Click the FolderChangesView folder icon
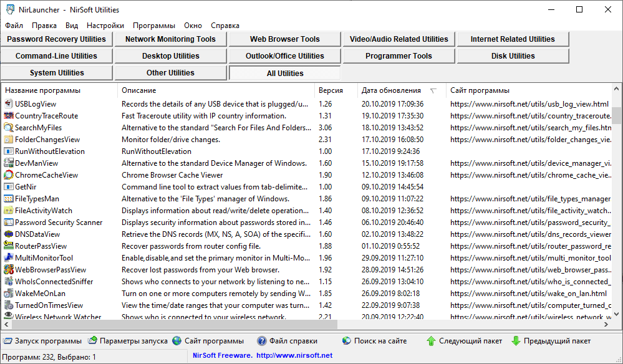This screenshot has height=364, width=623. tap(8, 140)
